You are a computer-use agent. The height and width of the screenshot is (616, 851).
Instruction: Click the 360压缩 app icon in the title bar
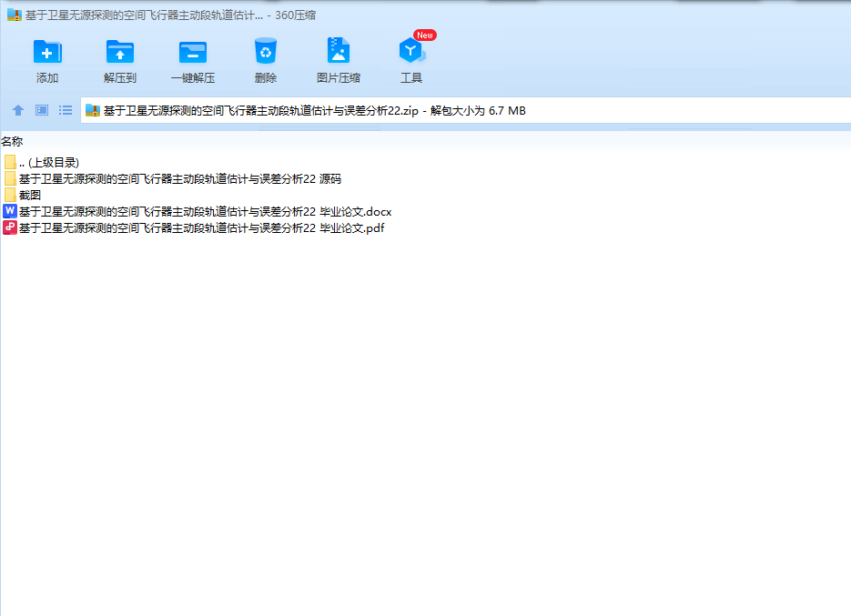tap(15, 15)
